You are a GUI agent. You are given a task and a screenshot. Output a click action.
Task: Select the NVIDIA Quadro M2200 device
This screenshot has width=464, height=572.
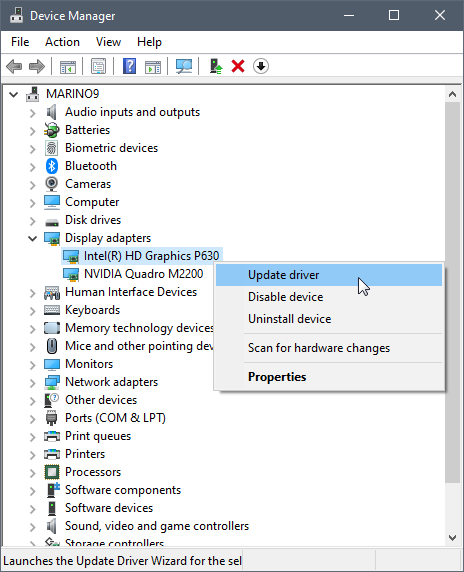(143, 274)
